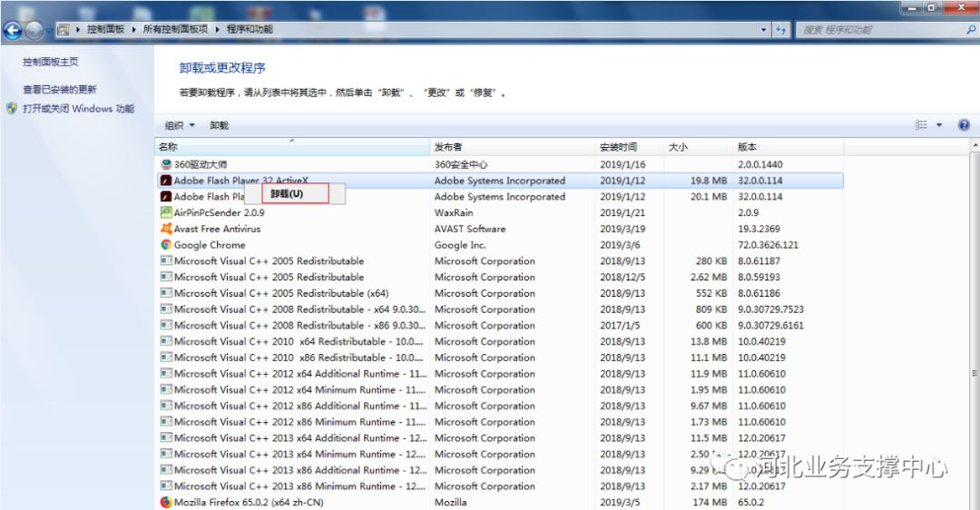The image size is (980, 510).
Task: Click publisher cell AVAST Software
Action: click(x=470, y=229)
